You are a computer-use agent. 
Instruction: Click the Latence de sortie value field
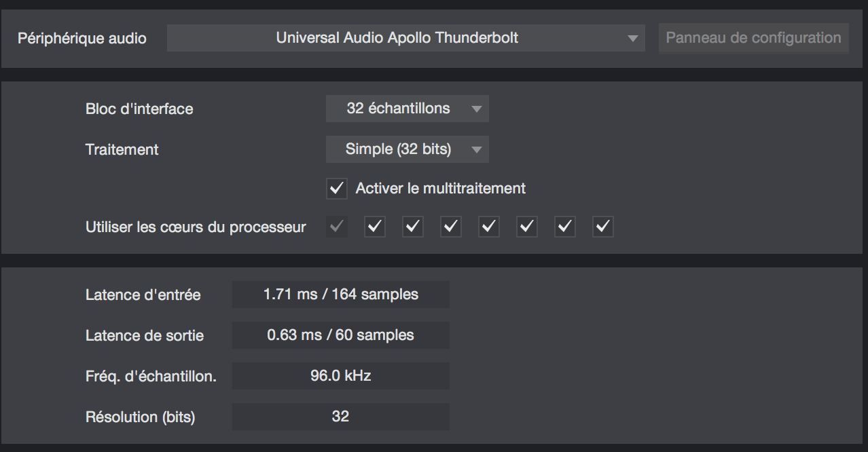point(341,335)
